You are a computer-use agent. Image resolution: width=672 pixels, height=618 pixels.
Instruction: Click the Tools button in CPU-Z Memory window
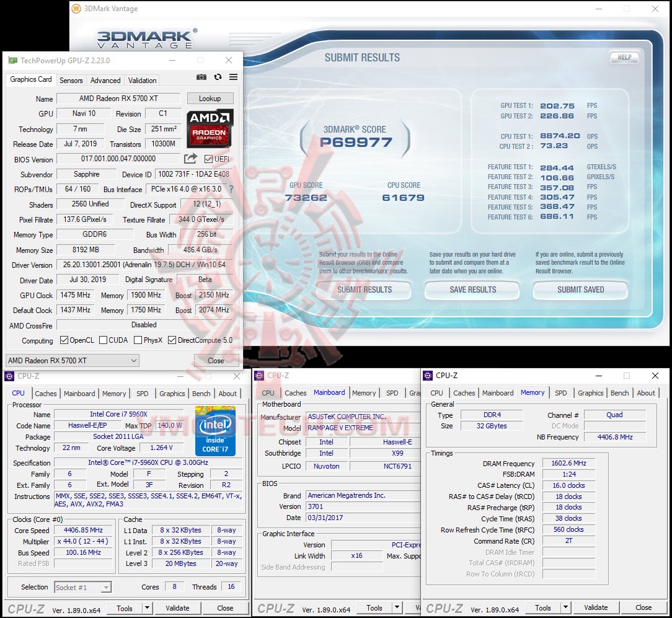543,607
